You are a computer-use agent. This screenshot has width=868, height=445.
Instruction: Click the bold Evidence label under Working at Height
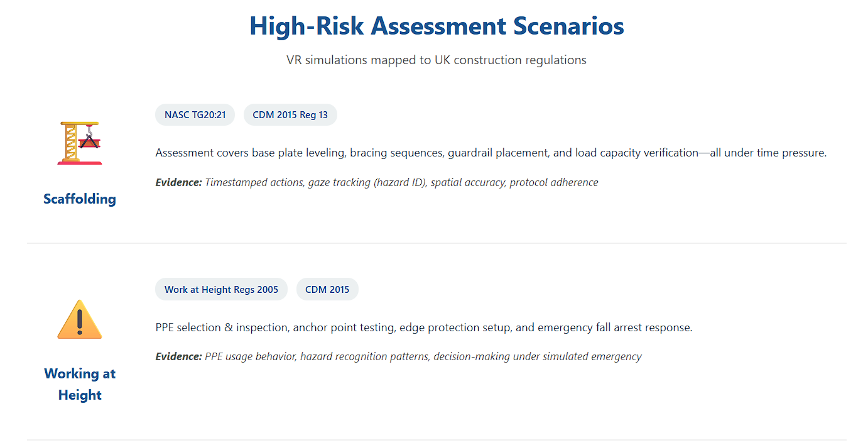click(x=178, y=357)
